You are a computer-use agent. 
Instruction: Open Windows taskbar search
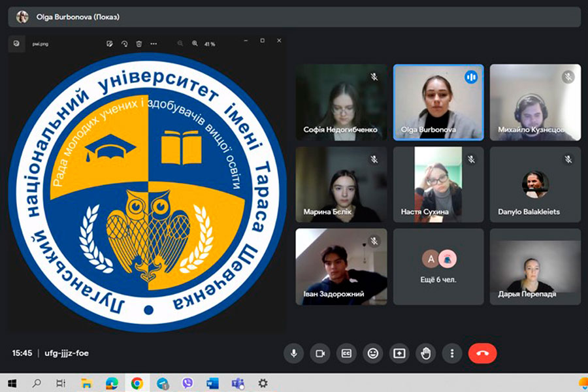tap(37, 384)
